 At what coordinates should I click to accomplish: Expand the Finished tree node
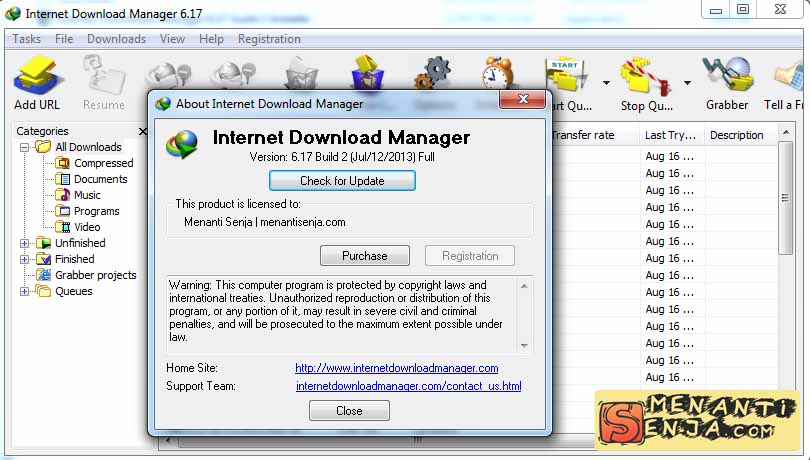point(24,259)
